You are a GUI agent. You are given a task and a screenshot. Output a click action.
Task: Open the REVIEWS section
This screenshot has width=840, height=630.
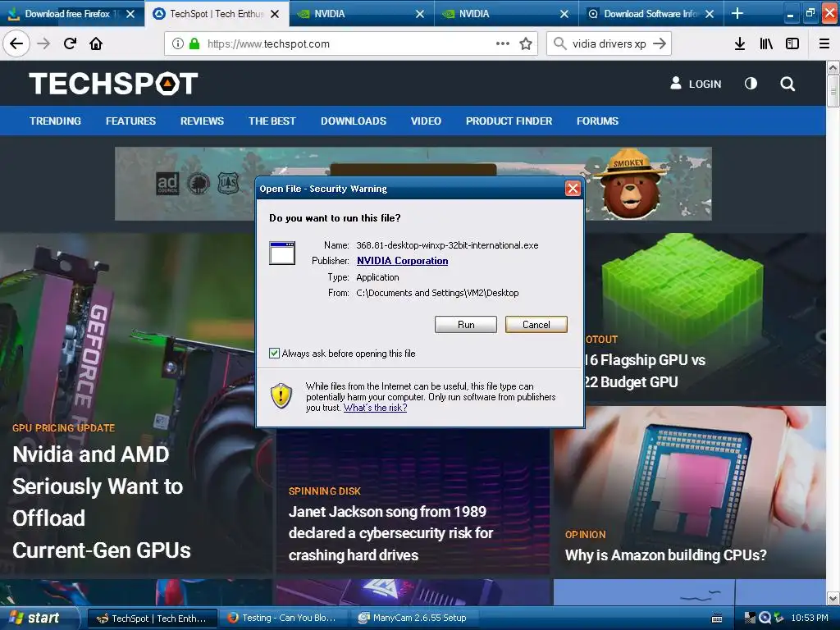coord(202,121)
